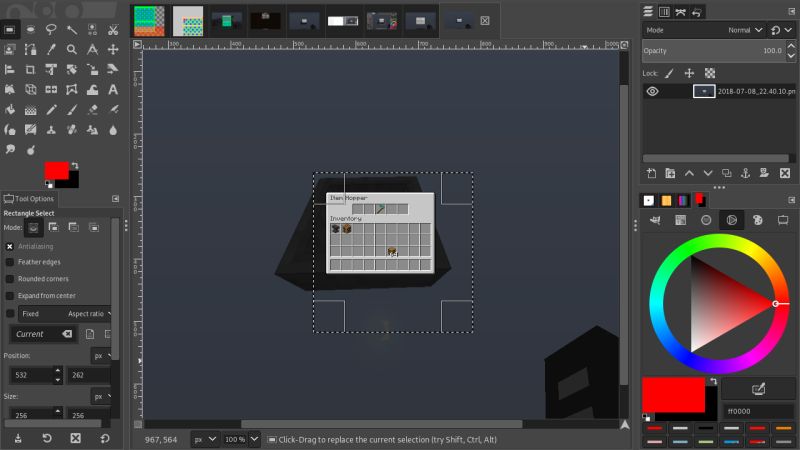Open Fixed Aspect ratio dropdown
800x450 pixels.
coord(64,314)
